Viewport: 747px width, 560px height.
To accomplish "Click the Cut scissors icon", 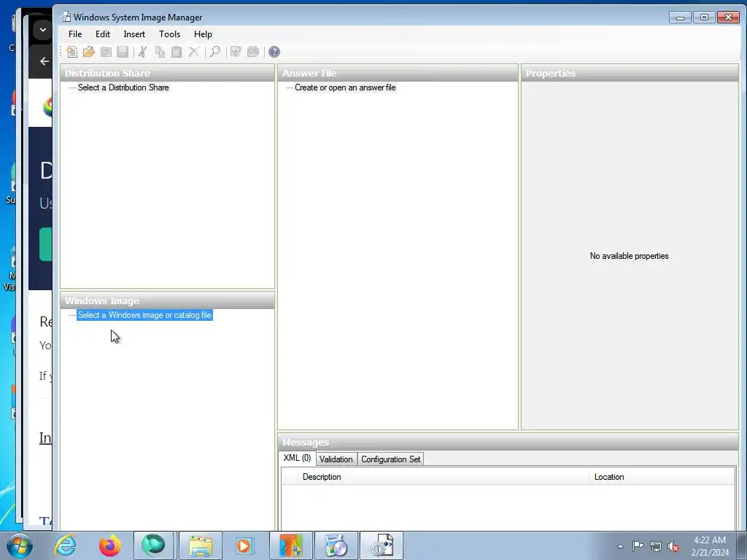I will pos(142,52).
